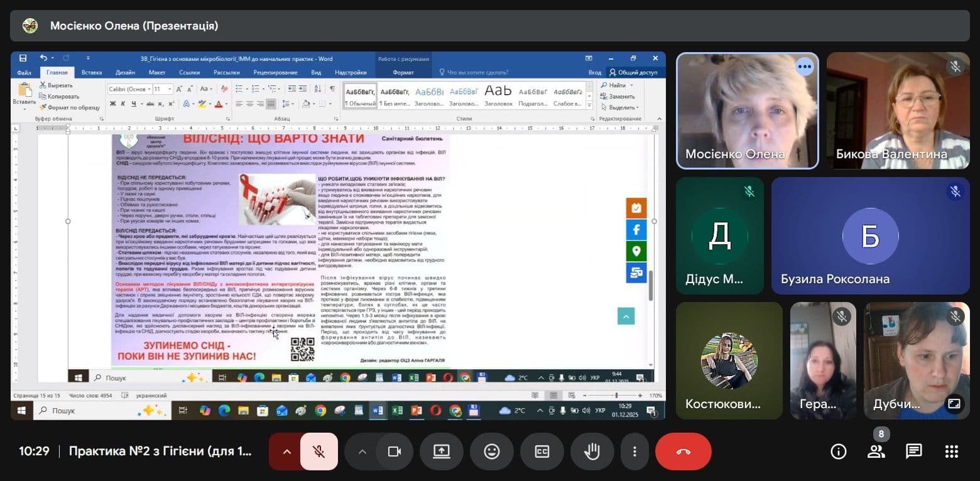
Task: Unmute microphone with the muted mic button
Action: pyautogui.click(x=319, y=451)
